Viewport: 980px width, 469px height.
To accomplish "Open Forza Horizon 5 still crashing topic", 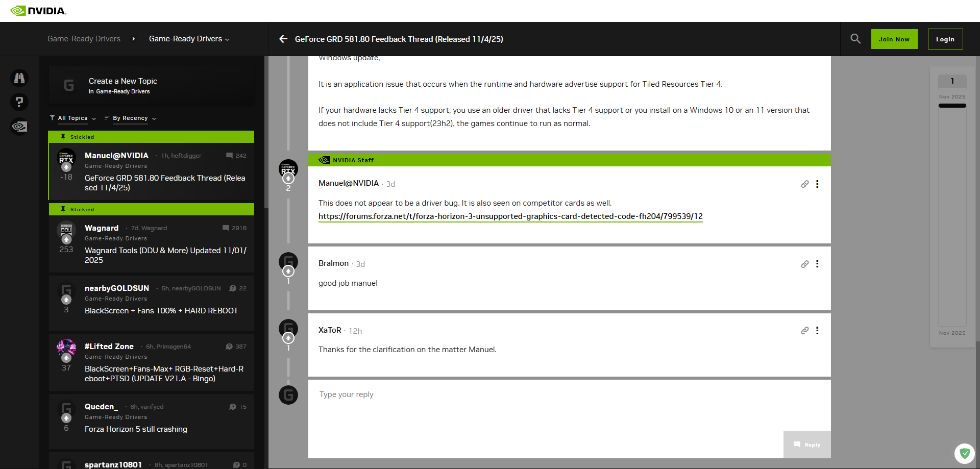I will [136, 429].
